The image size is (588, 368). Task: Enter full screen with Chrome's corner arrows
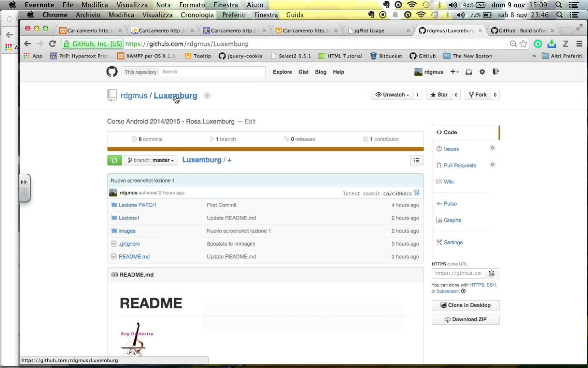point(580,28)
